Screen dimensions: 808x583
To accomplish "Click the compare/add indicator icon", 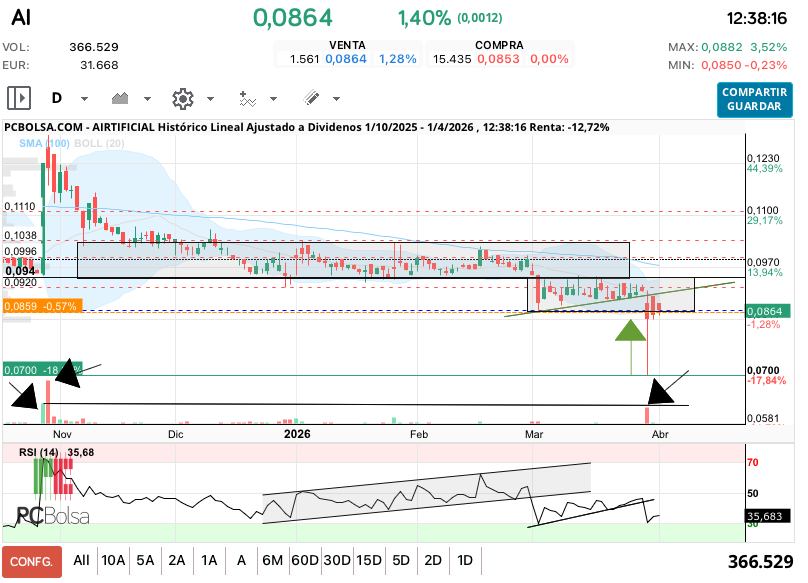I will (x=247, y=98).
